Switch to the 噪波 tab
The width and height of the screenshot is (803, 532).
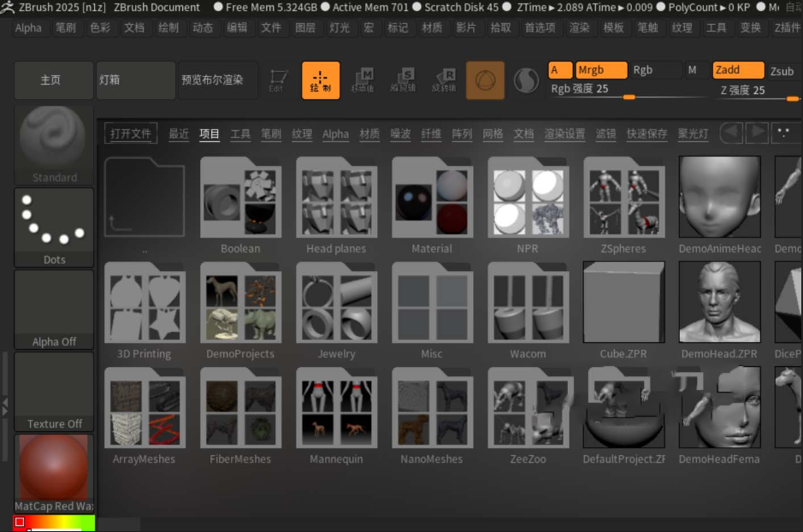tap(400, 134)
